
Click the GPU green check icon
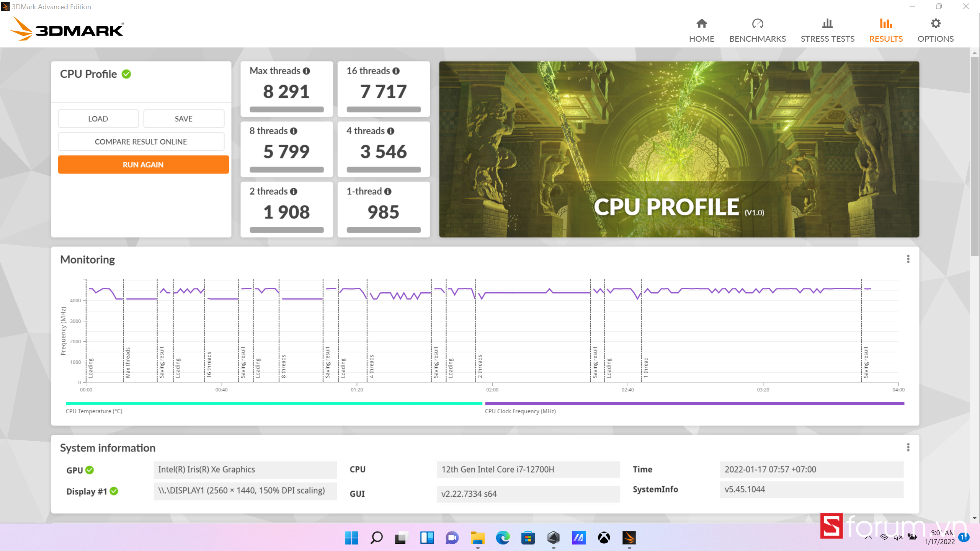[90, 470]
